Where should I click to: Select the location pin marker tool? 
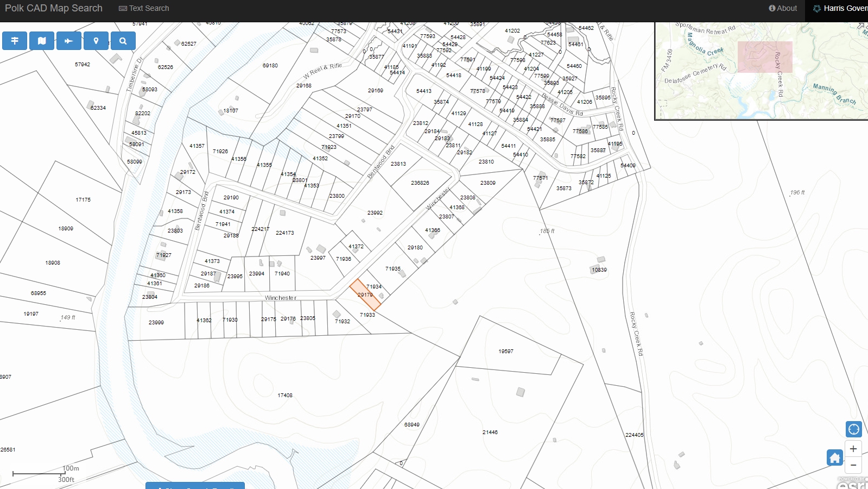tap(96, 41)
